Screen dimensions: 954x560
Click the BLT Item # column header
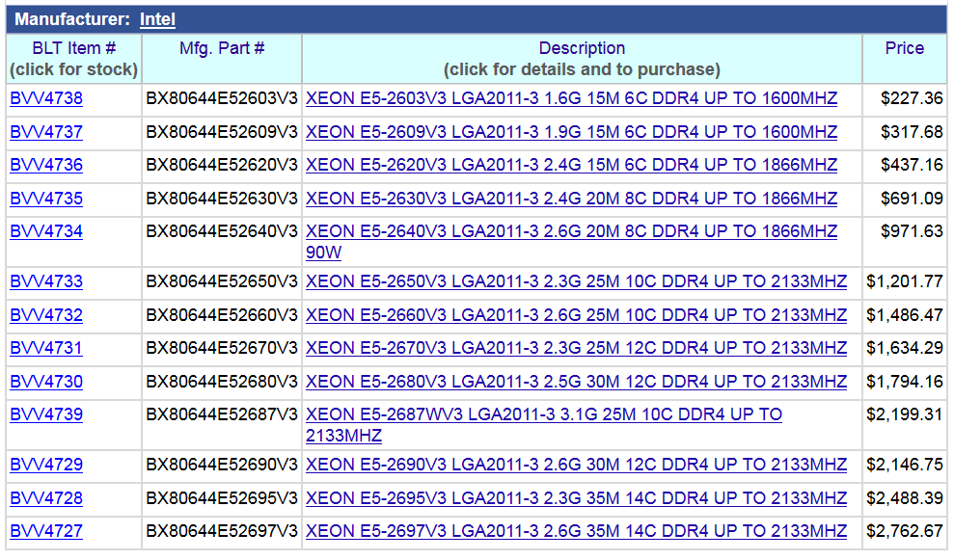pos(74,59)
